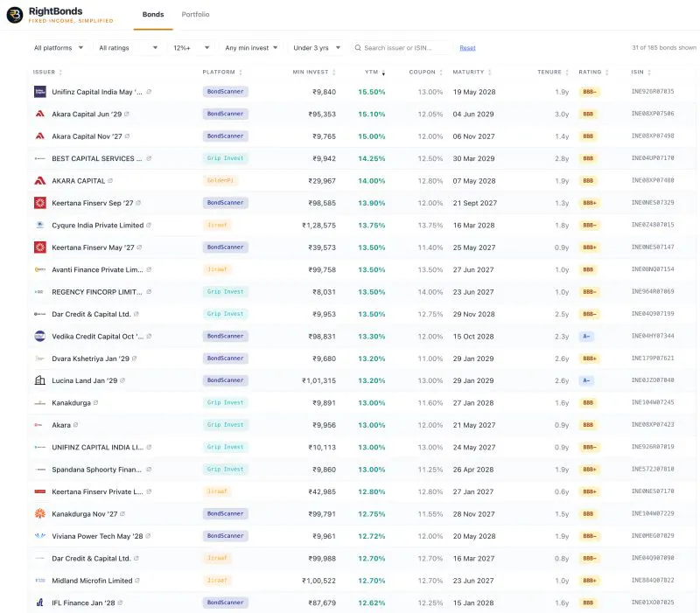Click GoldenPi badge for AKARA CAPITAL
The image size is (700, 613).
point(220,180)
